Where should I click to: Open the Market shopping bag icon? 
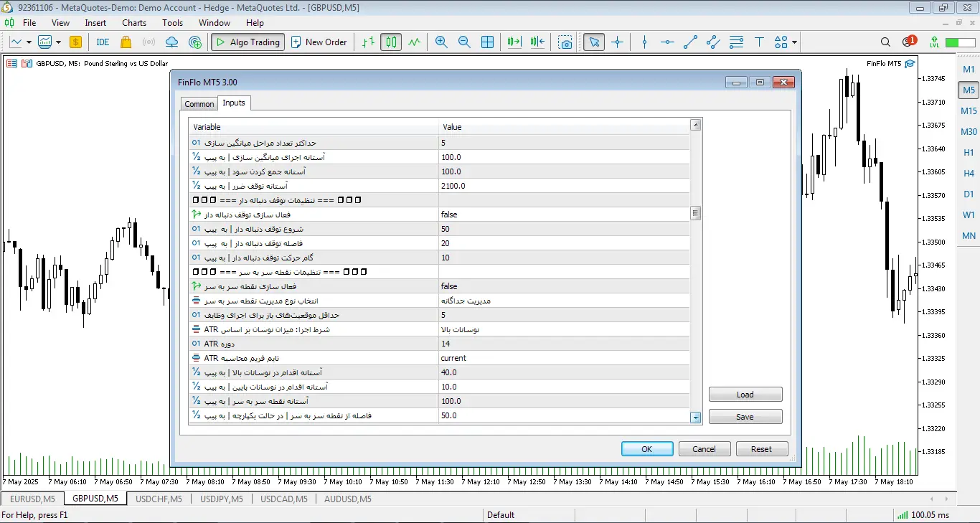(126, 42)
